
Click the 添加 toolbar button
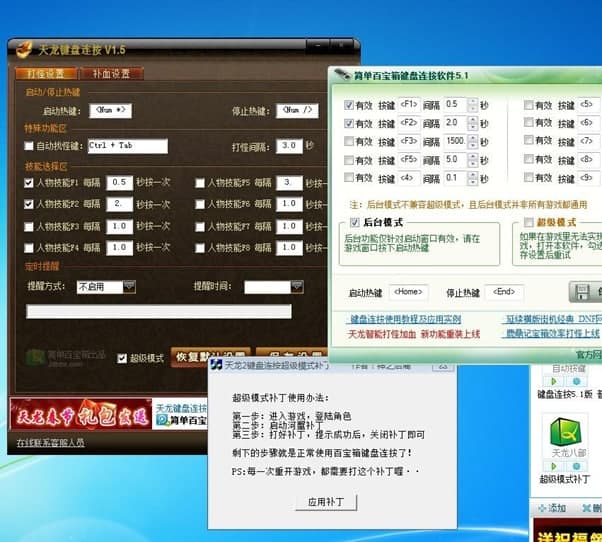click(552, 508)
